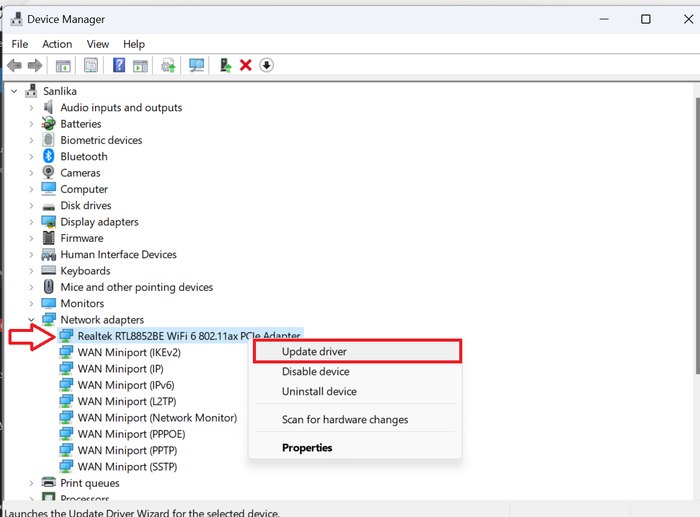Click the Human Interface Devices icon

(x=48, y=254)
